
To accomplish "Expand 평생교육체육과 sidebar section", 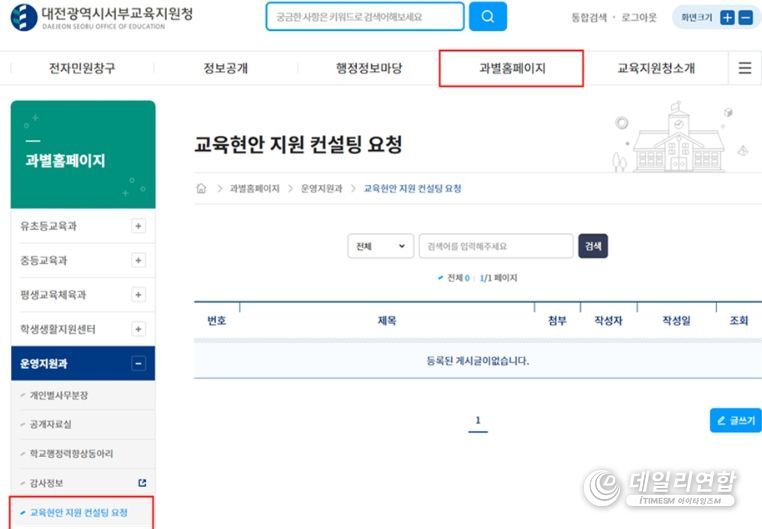I will click(x=138, y=295).
